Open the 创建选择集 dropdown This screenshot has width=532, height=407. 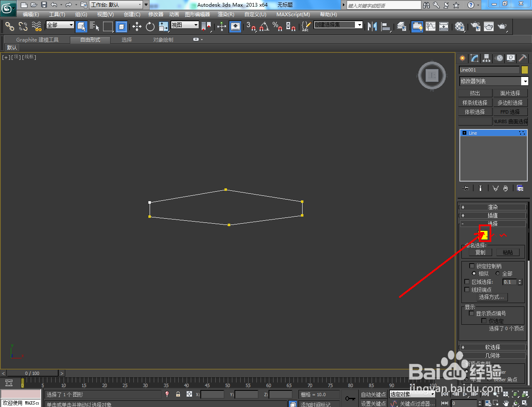point(338,25)
